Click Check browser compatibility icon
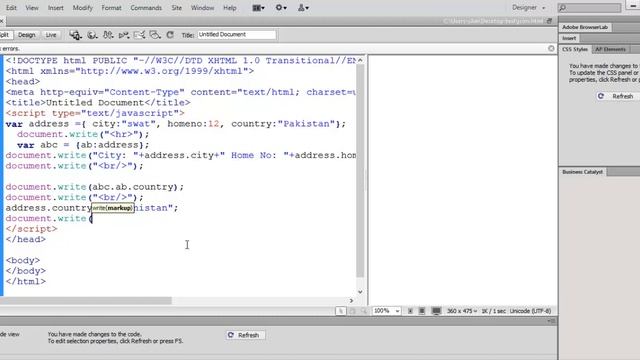 point(139,35)
